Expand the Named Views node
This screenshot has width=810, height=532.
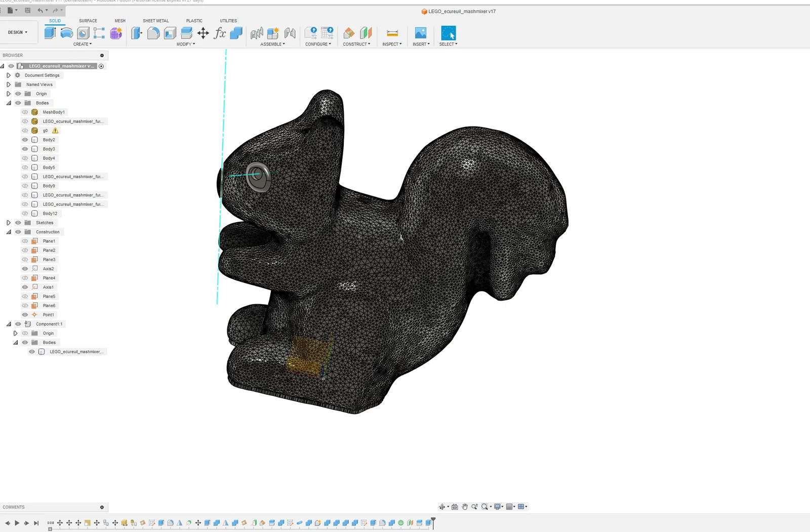coord(9,85)
